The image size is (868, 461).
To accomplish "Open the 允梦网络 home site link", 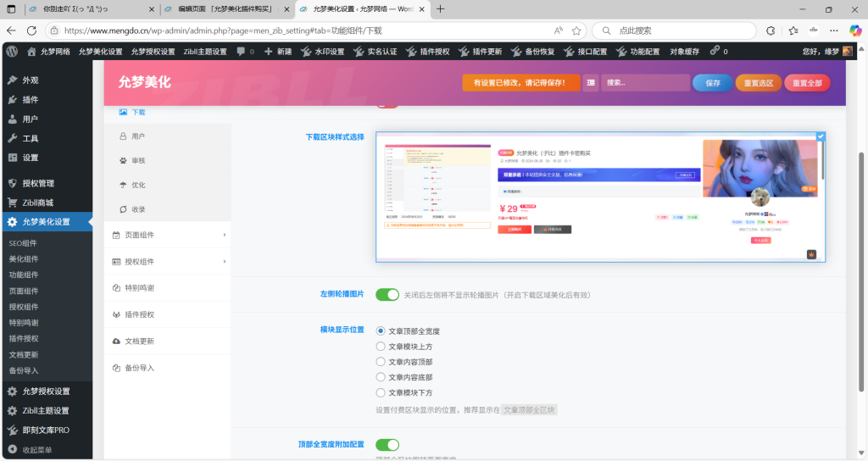I will click(x=48, y=52).
